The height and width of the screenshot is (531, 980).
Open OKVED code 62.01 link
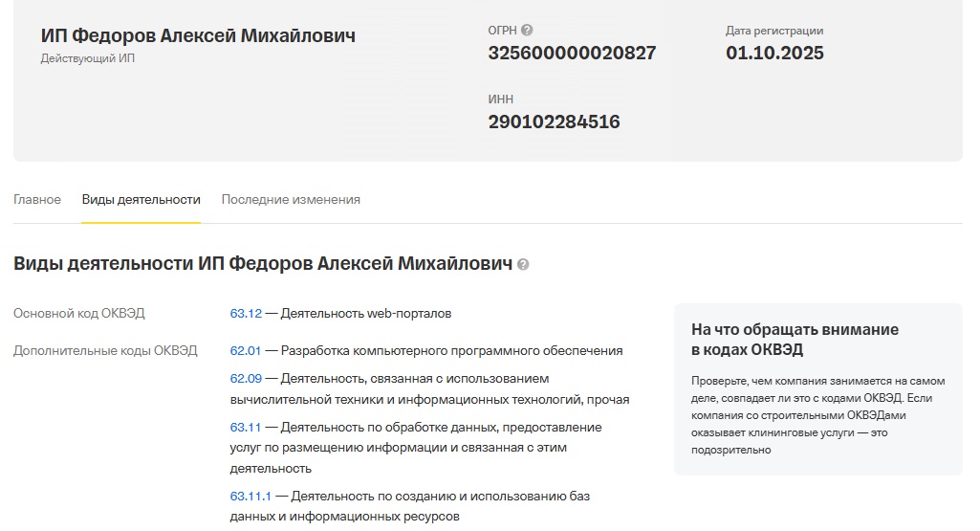[246, 351]
